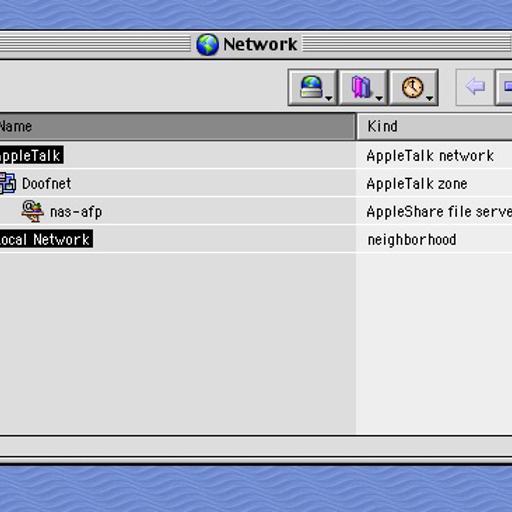Sort the list by the Name column
Viewport: 512px width, 512px height.
(x=177, y=127)
